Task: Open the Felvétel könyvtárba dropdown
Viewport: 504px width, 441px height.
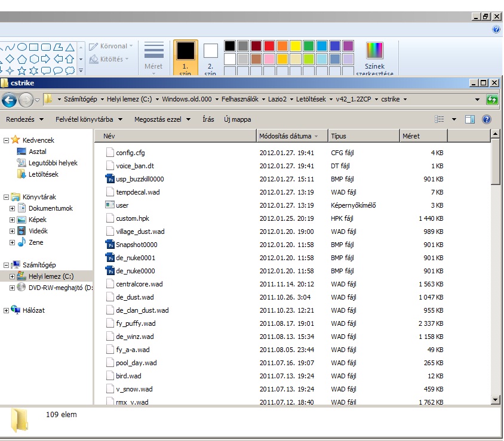Action: point(89,119)
